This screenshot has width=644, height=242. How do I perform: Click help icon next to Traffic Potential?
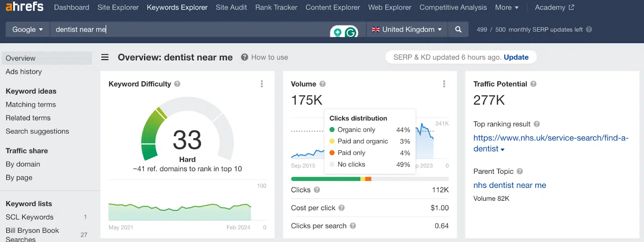533,84
